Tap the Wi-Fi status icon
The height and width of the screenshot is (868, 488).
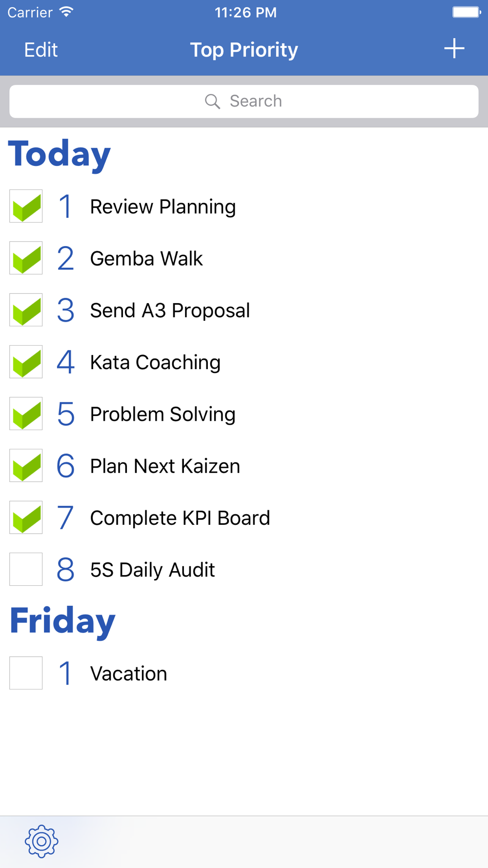66,12
